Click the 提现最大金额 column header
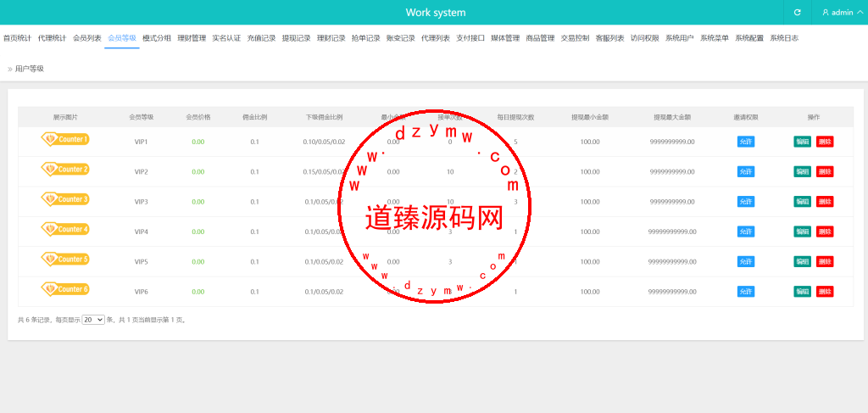The height and width of the screenshot is (413, 868). [x=672, y=117]
